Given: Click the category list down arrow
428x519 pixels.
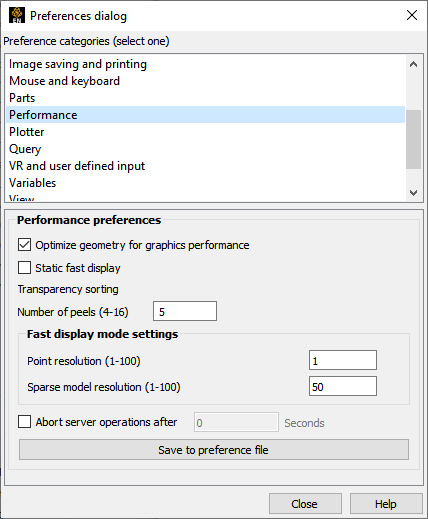Looking at the screenshot, I should tap(413, 193).
